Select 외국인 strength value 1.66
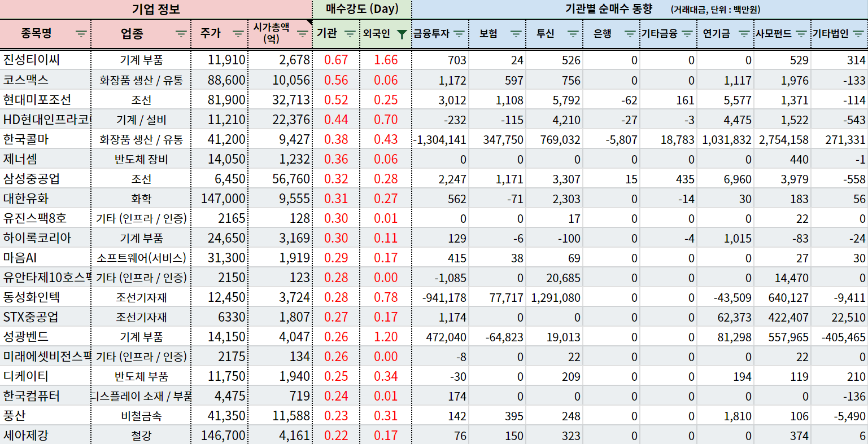868x444 pixels. click(x=386, y=60)
